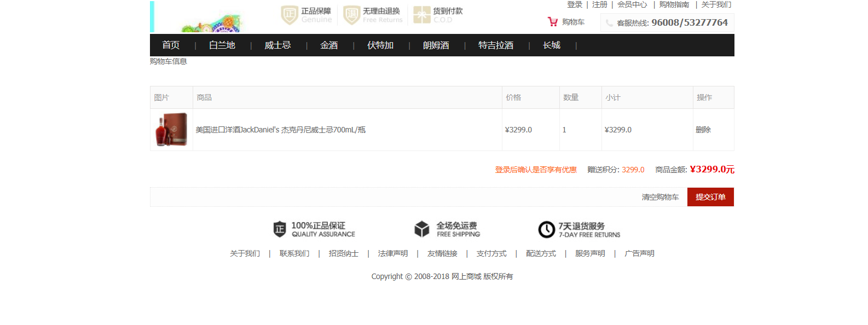Click the genuine guarantee shield icon

[290, 15]
